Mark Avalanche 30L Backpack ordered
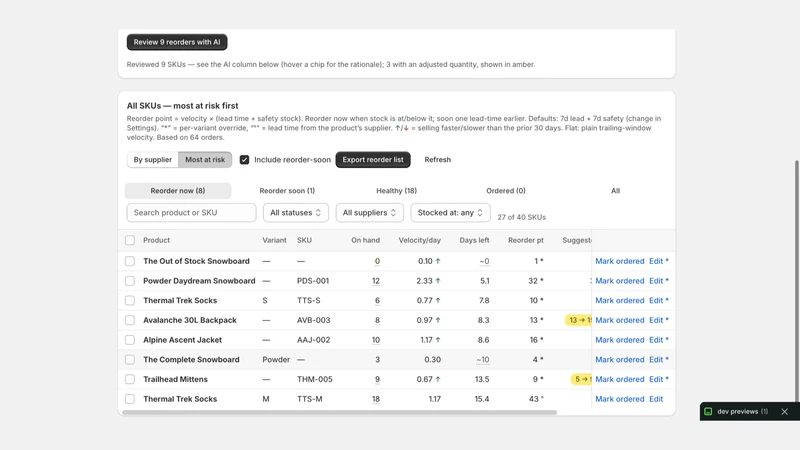 (x=619, y=320)
